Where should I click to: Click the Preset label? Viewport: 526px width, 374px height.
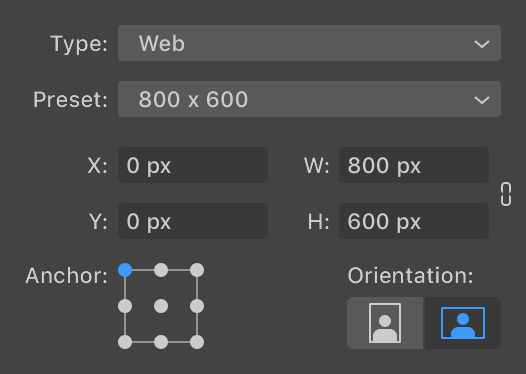pyautogui.click(x=70, y=100)
